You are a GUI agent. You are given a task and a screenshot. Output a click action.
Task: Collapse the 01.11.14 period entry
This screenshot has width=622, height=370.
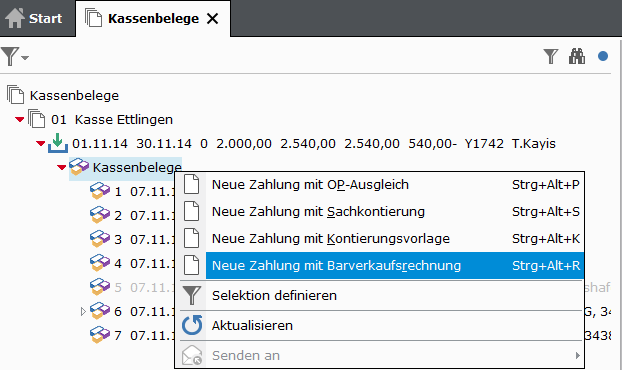tap(40, 144)
